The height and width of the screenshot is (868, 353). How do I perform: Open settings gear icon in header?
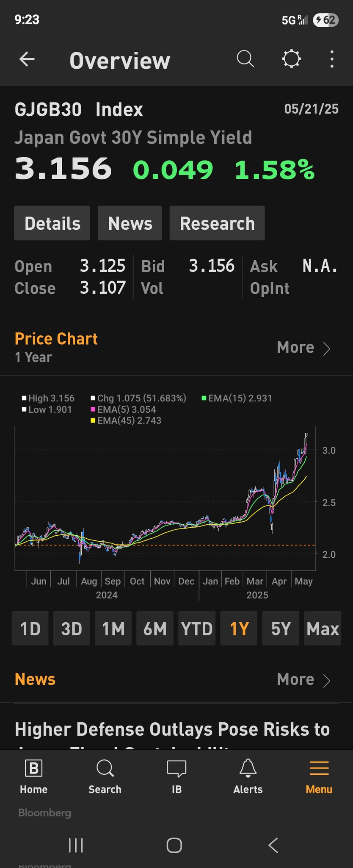291,59
